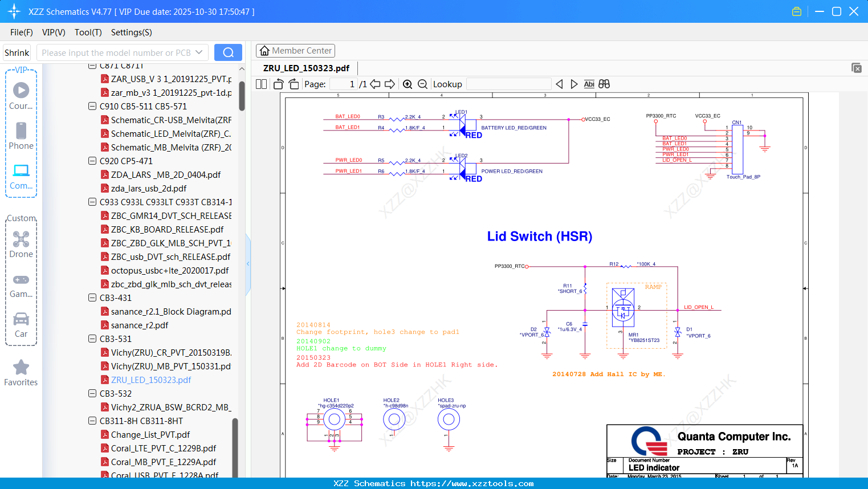
Task: Toggle the Abi whole-word match option
Action: [x=589, y=84]
